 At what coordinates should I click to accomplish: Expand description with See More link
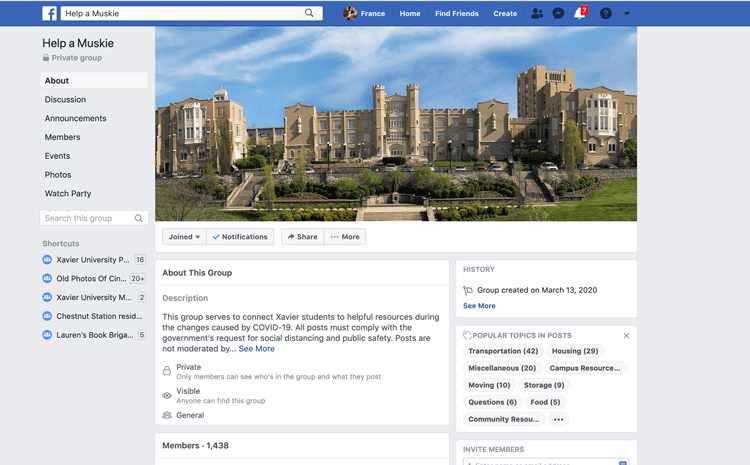pyautogui.click(x=256, y=349)
